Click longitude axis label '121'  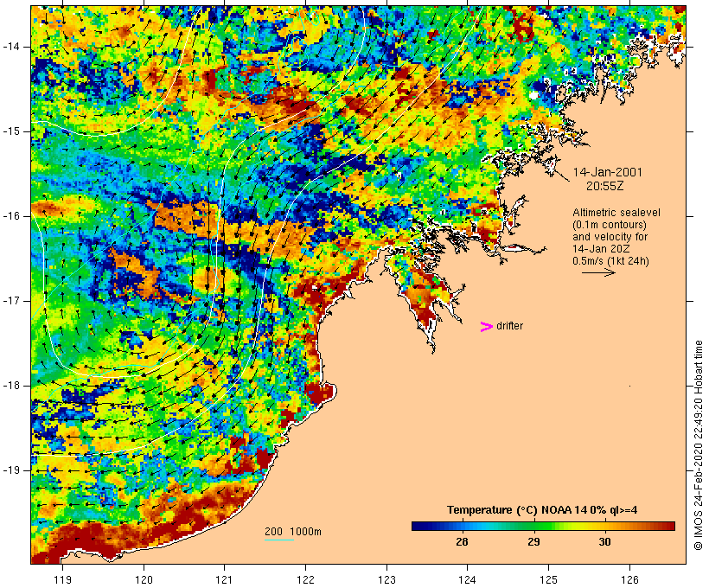click(x=224, y=579)
